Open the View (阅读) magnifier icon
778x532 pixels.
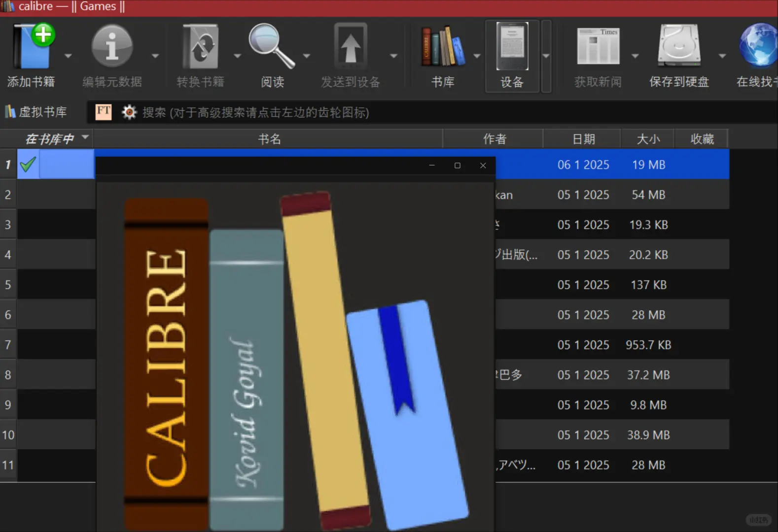point(272,46)
